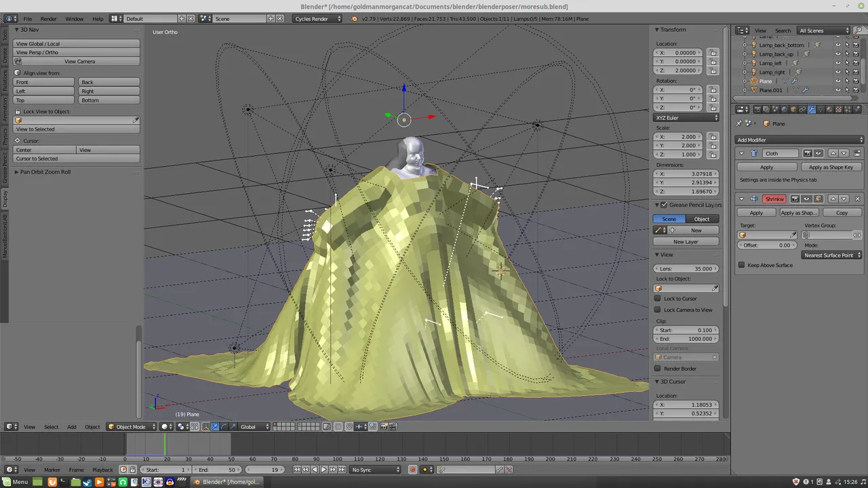Image resolution: width=868 pixels, height=488 pixels.
Task: Open the Help menu
Action: click(x=98, y=19)
